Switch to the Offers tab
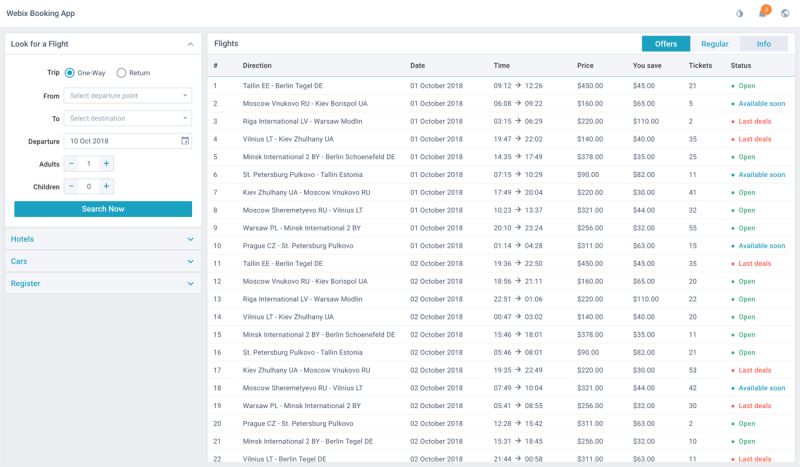Viewport: 800px width, 467px height. tap(666, 44)
